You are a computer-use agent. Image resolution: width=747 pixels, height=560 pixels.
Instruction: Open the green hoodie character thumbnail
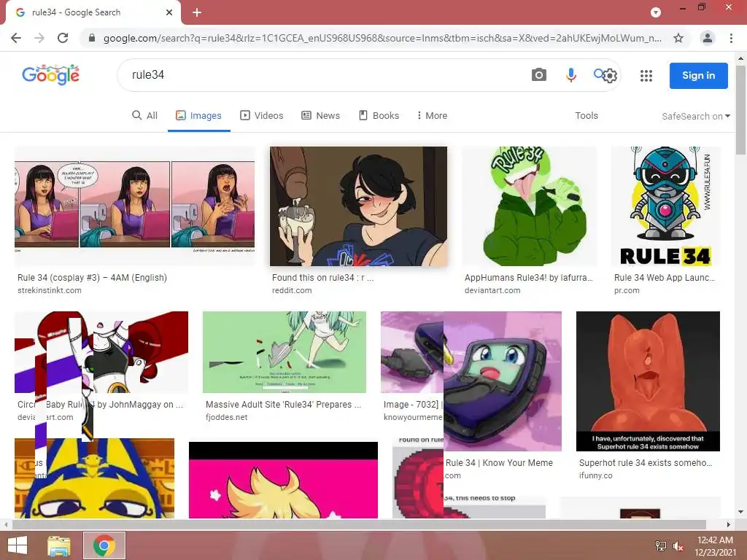[x=530, y=206]
